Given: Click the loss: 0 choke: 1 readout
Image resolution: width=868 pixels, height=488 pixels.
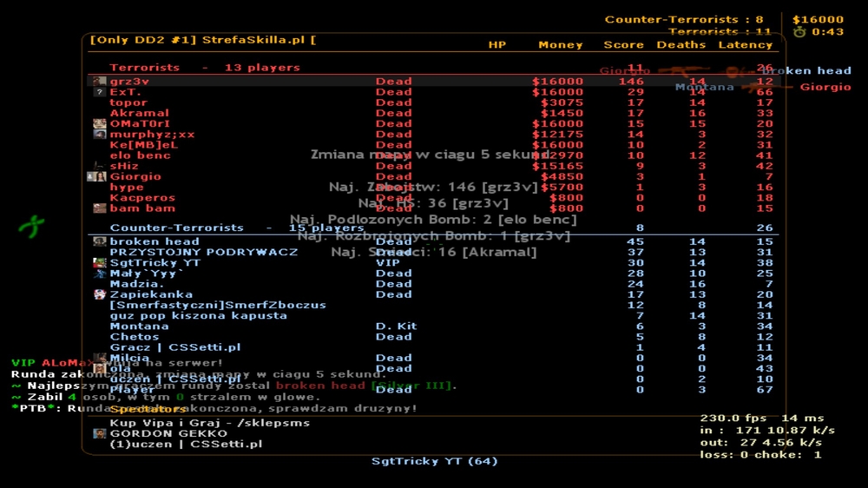Looking at the screenshot, I should [760, 455].
